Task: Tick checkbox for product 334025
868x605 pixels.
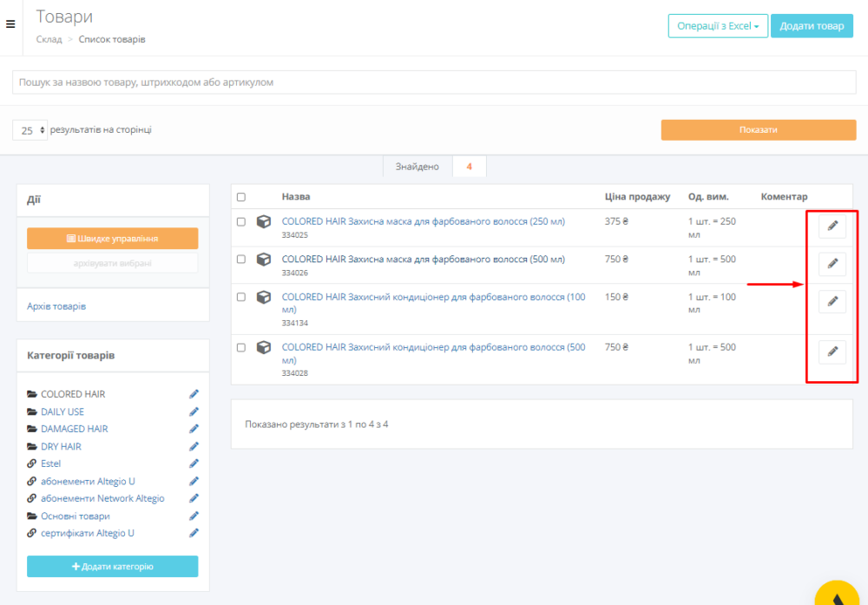Action: click(240, 222)
